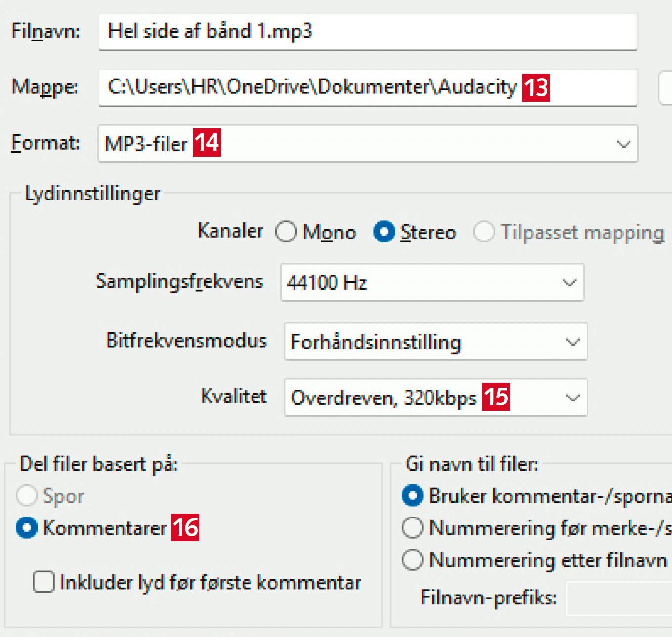Click the red number 16 marker
This screenshot has width=672, height=637.
pos(185,527)
